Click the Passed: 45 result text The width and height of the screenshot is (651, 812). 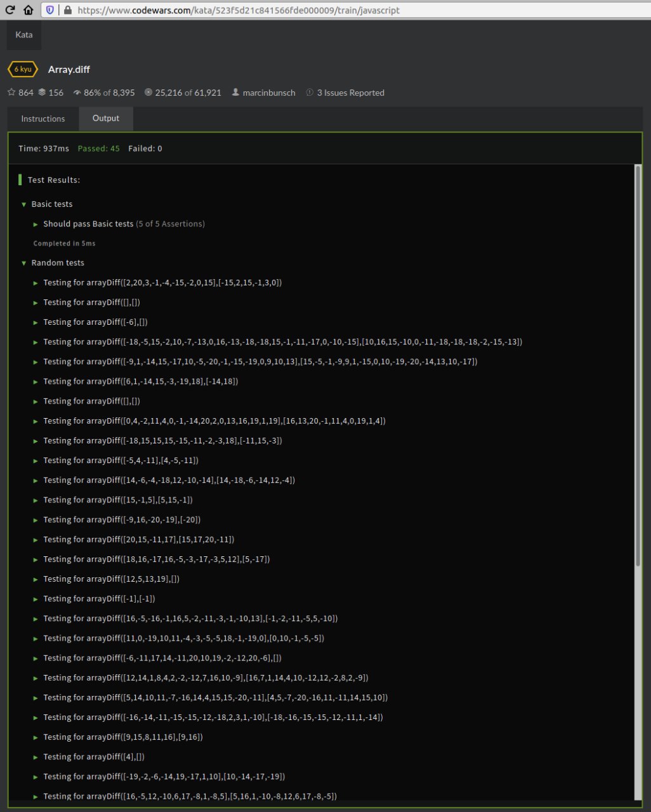98,148
